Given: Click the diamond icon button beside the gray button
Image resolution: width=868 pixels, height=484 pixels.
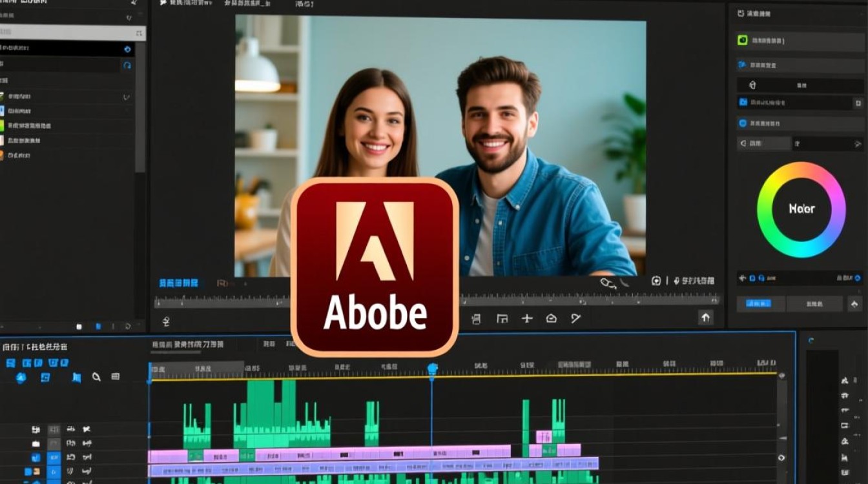Looking at the screenshot, I should coord(855,304).
